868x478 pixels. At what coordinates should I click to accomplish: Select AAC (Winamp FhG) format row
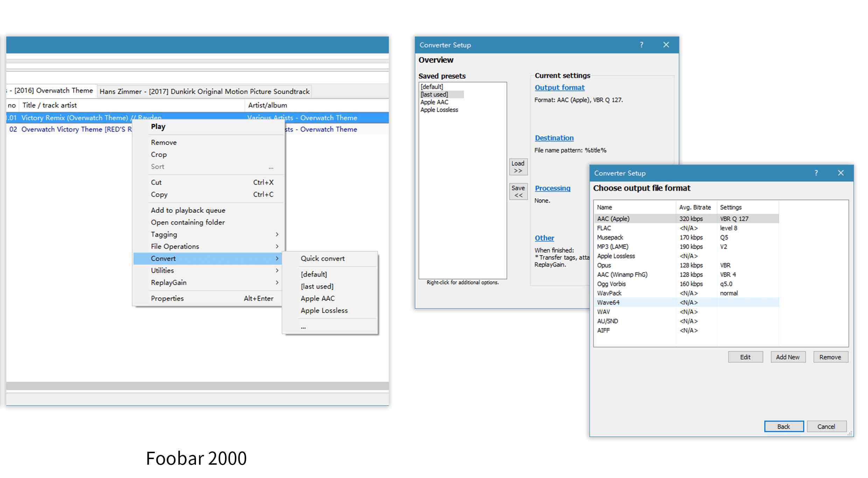[x=686, y=275]
